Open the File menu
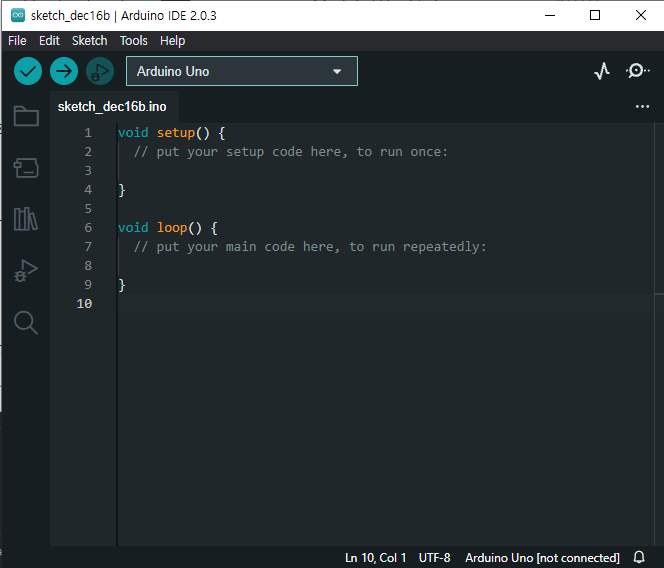The height and width of the screenshot is (568, 664). (x=17, y=41)
